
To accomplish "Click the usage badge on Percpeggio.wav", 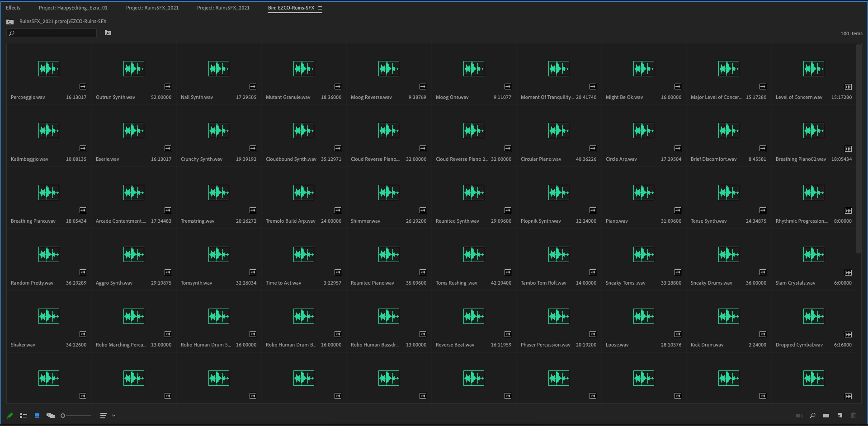I will tap(83, 86).
